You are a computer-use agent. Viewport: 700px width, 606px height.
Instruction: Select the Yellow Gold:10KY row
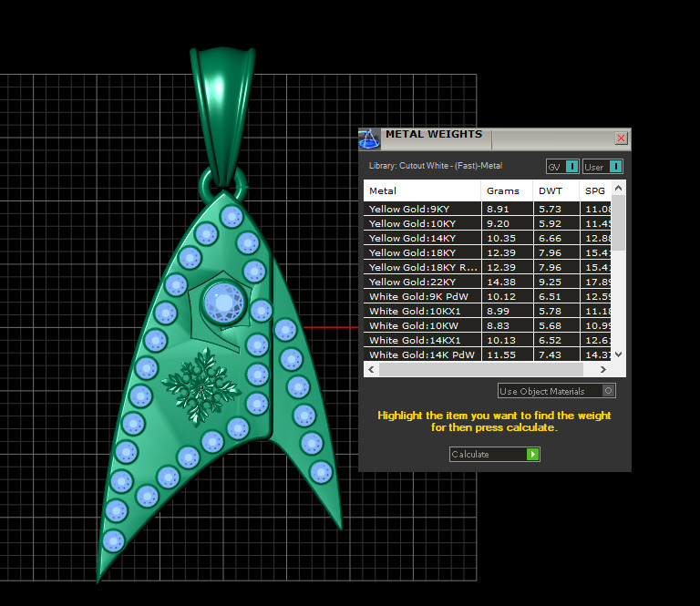488,223
